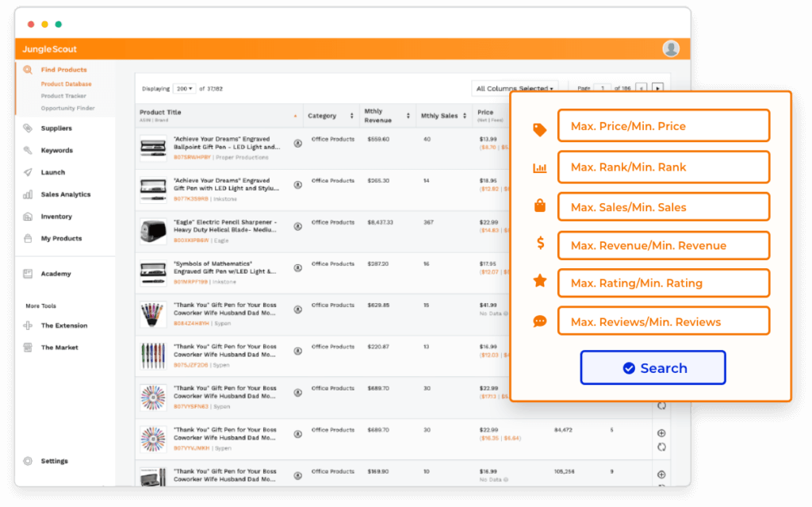Click the price tag icon in filter panel
812x507 pixels.
(539, 129)
